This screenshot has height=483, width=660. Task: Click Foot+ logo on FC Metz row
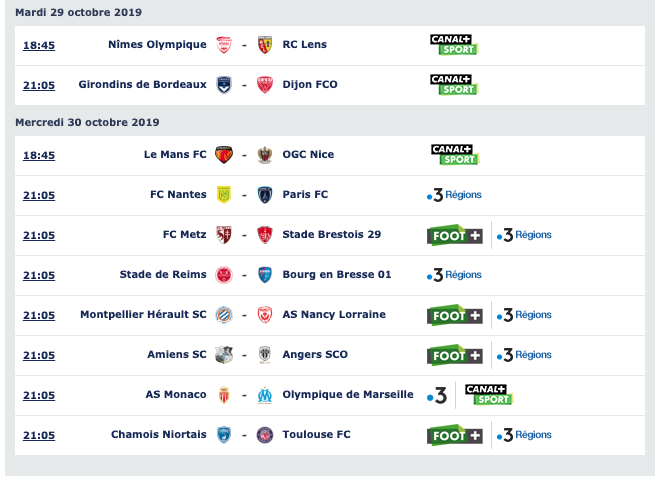tap(455, 235)
